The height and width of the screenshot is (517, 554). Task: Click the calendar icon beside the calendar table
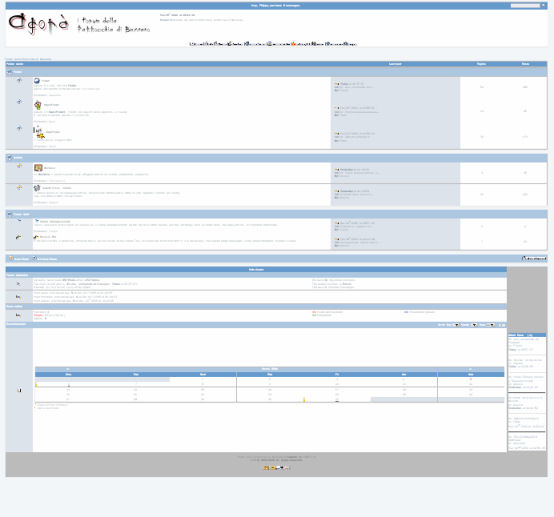(19, 390)
